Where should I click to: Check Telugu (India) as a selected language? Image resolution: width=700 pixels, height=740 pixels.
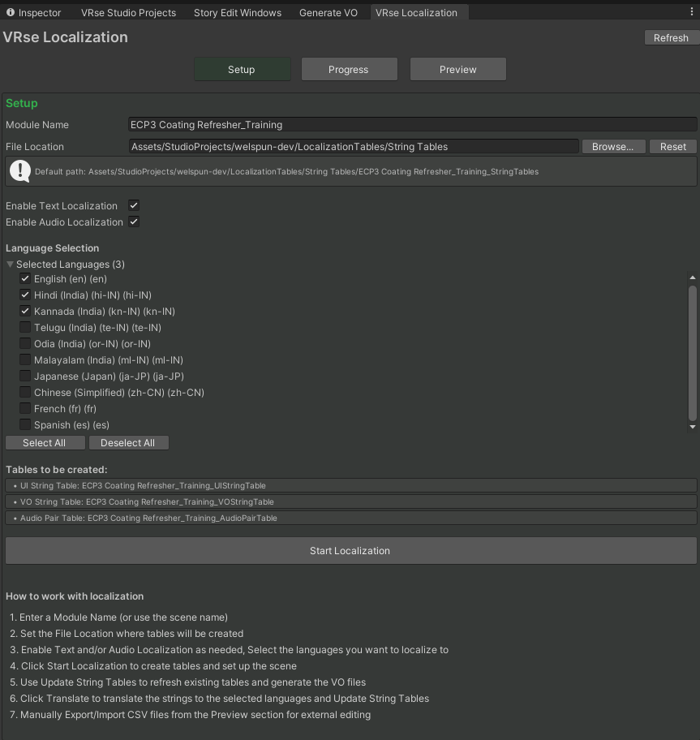coord(25,327)
